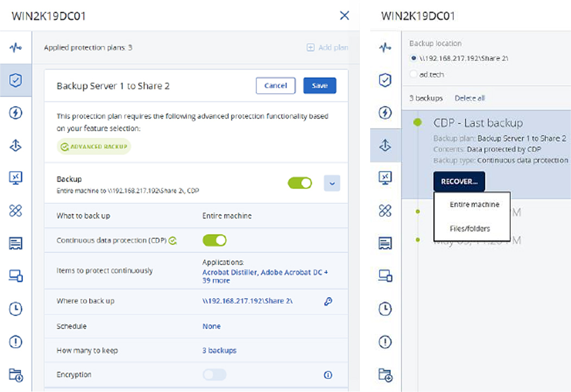571x392 pixels.
Task: Open inventory list icon in backup location panel
Action: (x=385, y=243)
